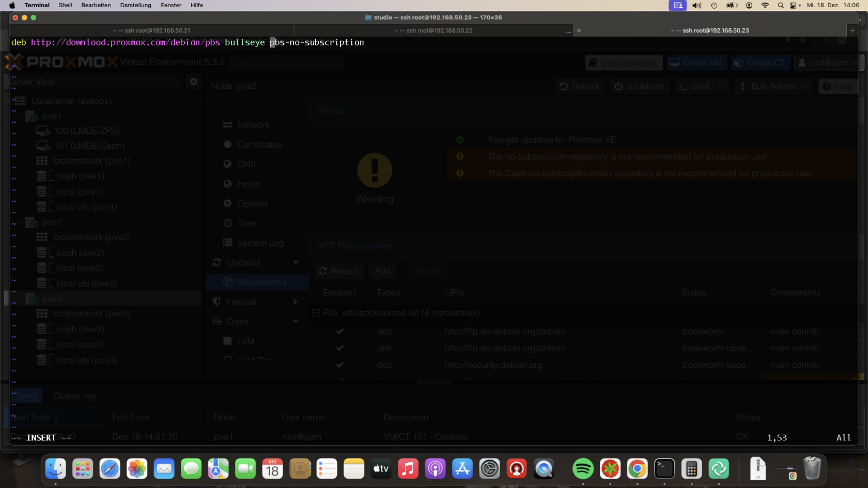The width and height of the screenshot is (868, 488).
Task: Open the Photos app in Dock
Action: click(x=137, y=469)
